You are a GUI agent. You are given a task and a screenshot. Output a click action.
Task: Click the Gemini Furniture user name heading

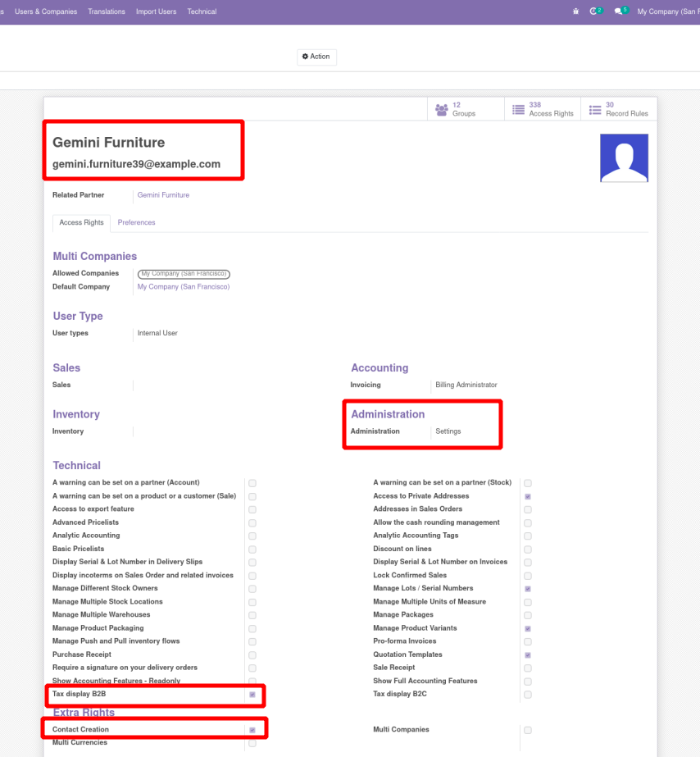[108, 143]
